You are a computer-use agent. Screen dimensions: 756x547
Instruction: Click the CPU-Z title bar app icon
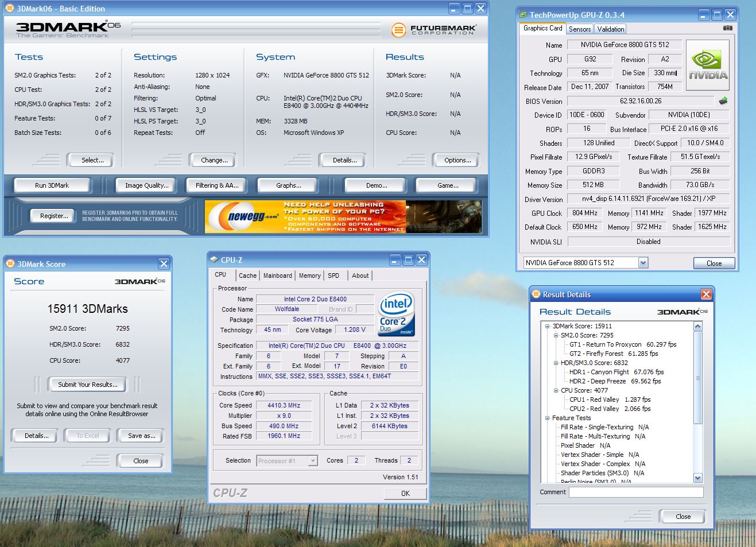(214, 259)
